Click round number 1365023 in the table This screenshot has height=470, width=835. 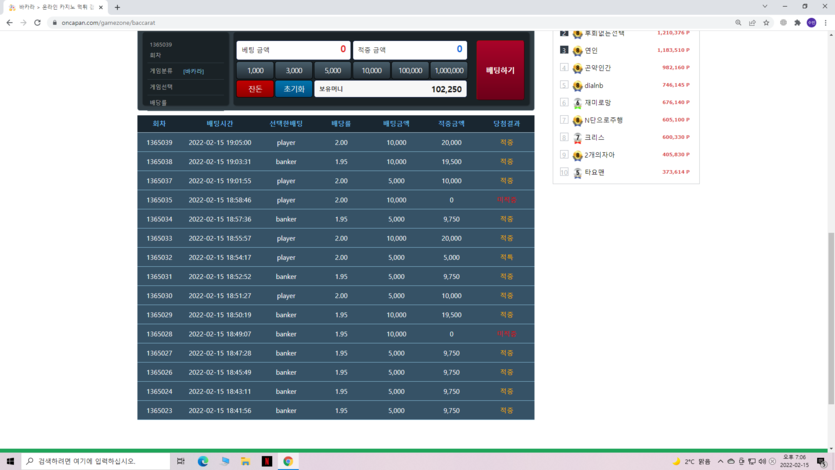[159, 411]
